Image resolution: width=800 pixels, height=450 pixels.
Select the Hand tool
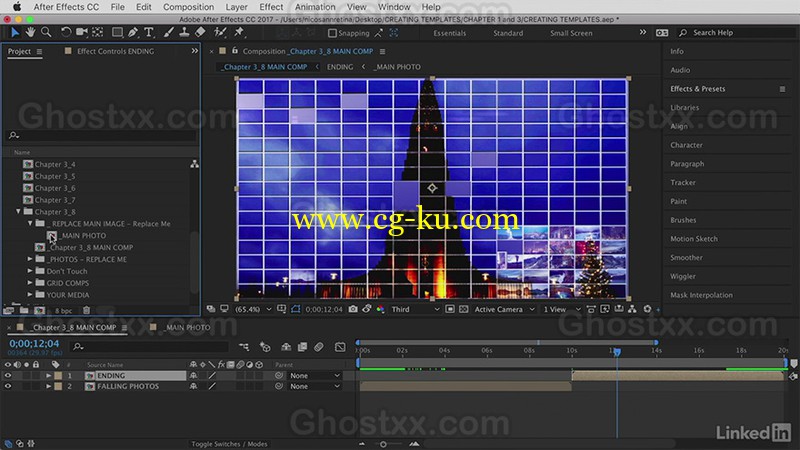pos(31,33)
